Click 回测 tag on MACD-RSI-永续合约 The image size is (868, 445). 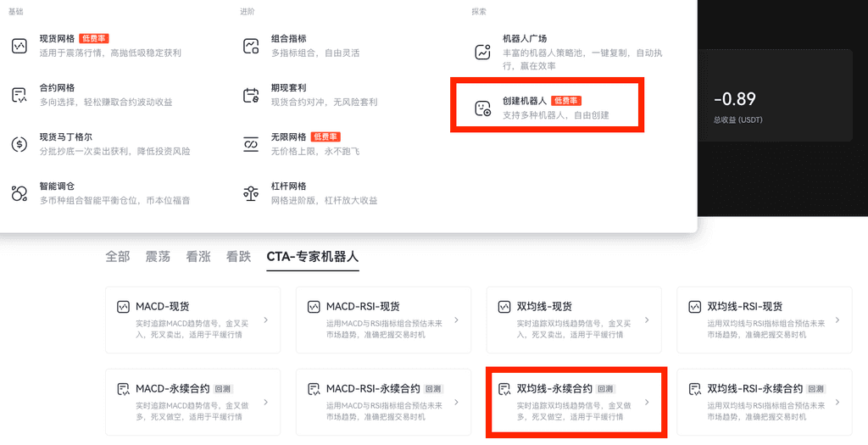435,389
